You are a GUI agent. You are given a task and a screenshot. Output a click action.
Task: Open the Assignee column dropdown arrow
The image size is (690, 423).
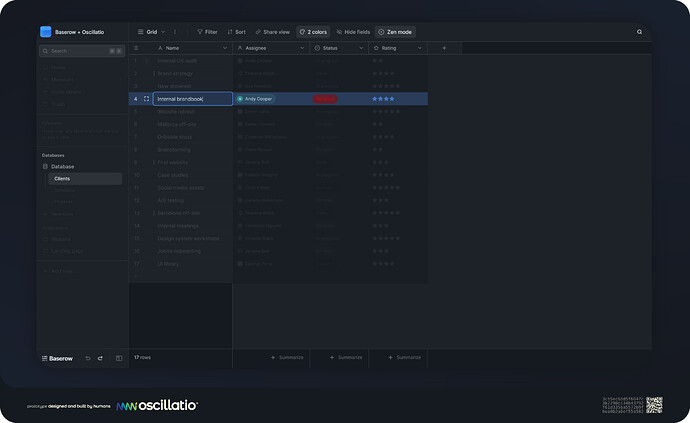(x=302, y=48)
